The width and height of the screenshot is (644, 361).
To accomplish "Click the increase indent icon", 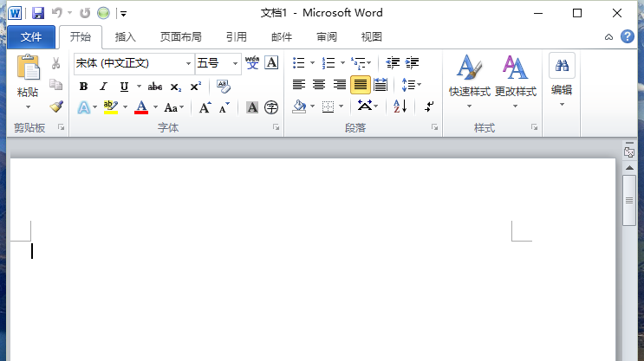I will pyautogui.click(x=412, y=63).
